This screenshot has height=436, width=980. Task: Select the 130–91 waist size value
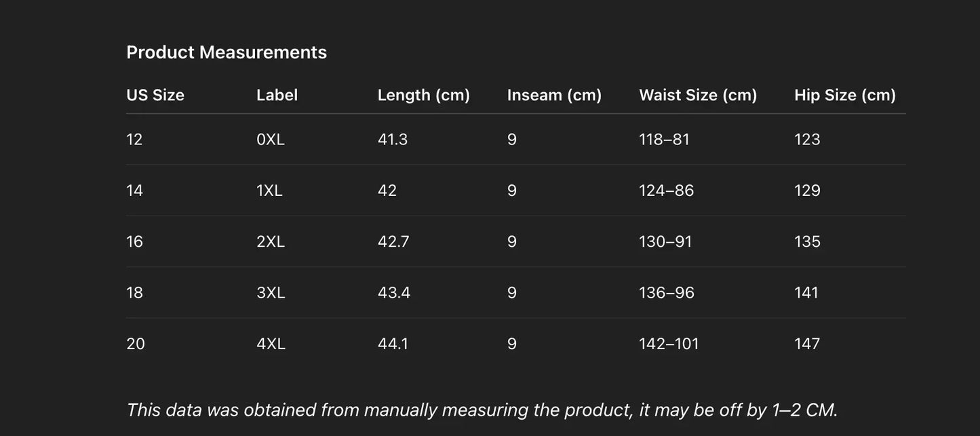tap(665, 241)
